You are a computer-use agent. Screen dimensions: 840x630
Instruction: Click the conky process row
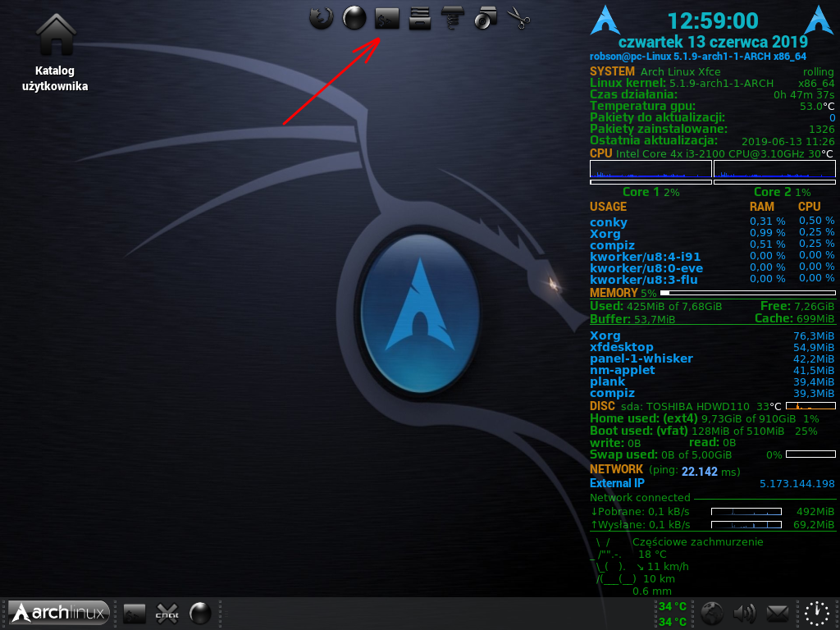pos(712,221)
